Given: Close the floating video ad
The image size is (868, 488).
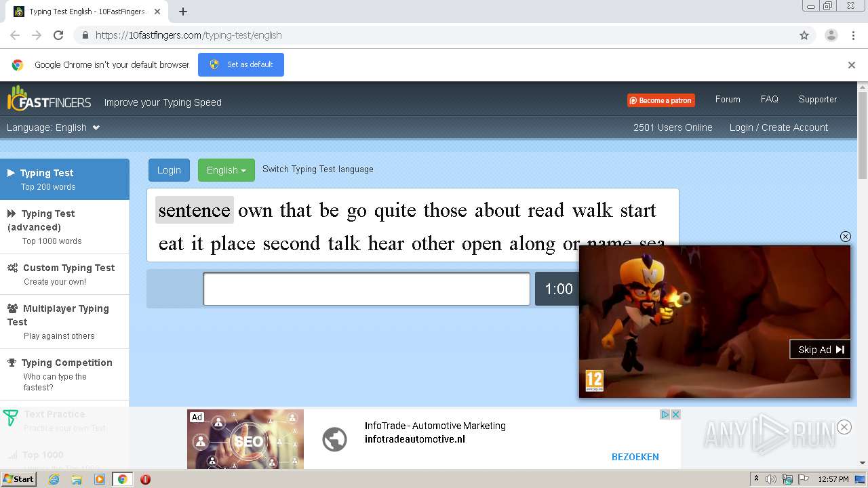Looking at the screenshot, I should 845,237.
